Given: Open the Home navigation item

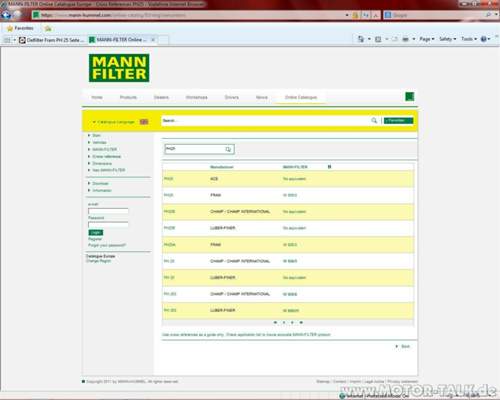Looking at the screenshot, I should (97, 97).
